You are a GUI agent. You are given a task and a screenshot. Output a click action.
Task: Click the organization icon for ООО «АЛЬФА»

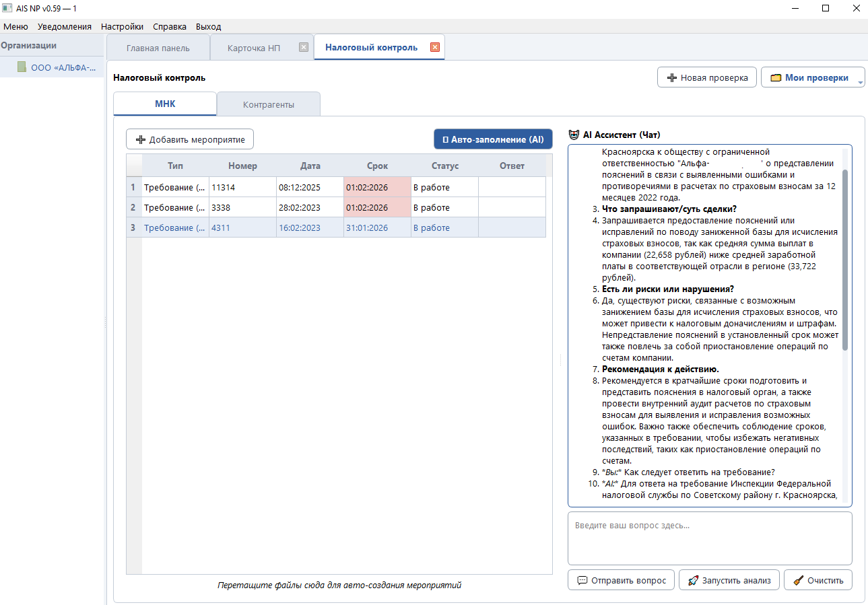(22, 67)
